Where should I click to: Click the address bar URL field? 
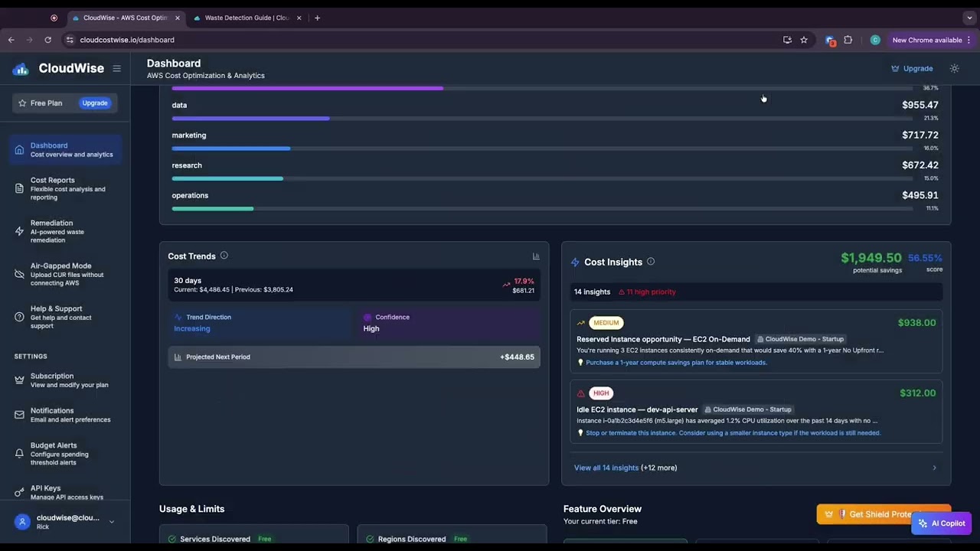pos(421,40)
